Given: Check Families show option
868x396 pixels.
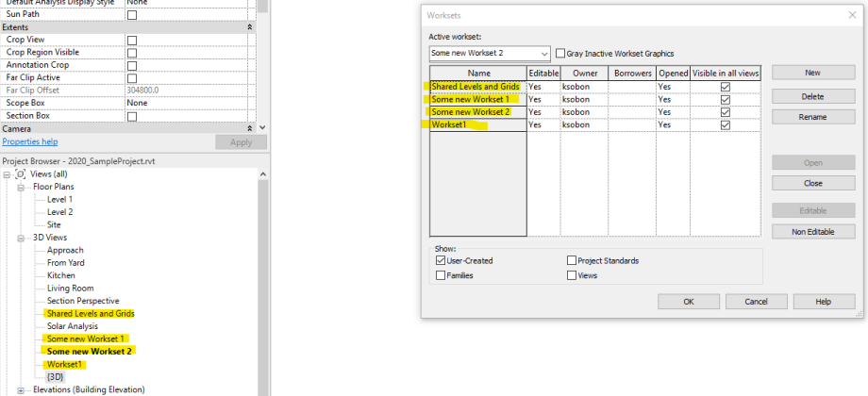Looking at the screenshot, I should [441, 275].
